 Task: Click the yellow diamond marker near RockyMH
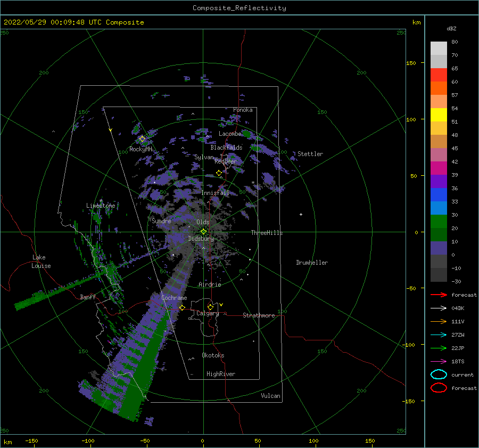142,139
